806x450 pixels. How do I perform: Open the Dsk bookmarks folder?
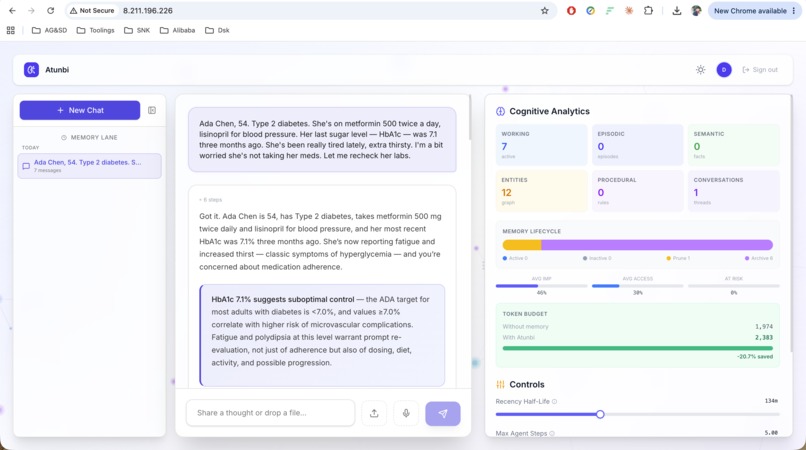click(x=217, y=30)
